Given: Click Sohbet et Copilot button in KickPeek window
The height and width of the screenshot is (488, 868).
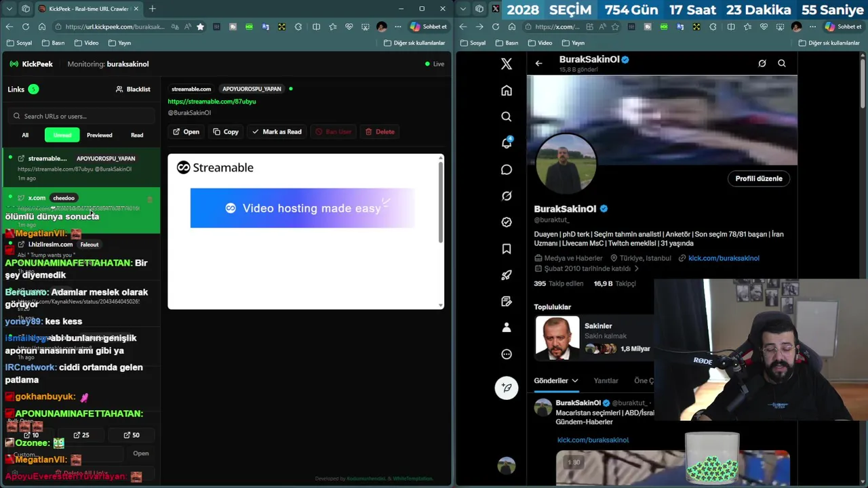Looking at the screenshot, I should pos(429,26).
